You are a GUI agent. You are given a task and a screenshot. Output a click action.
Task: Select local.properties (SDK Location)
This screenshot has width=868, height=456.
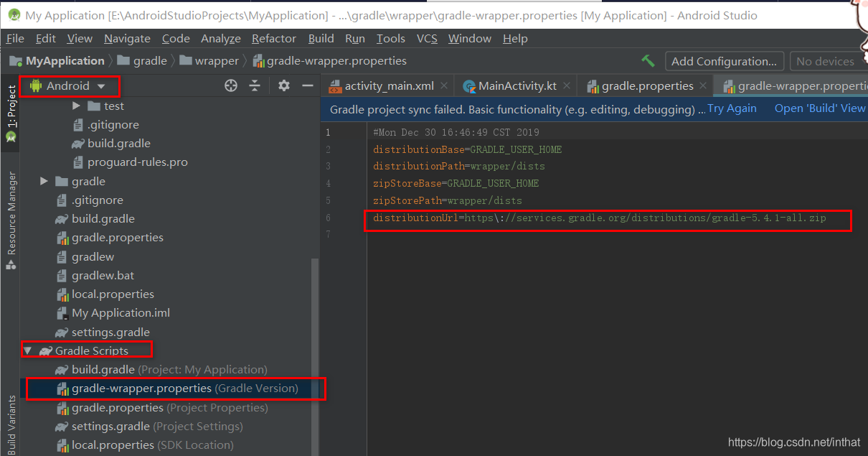[145, 445]
